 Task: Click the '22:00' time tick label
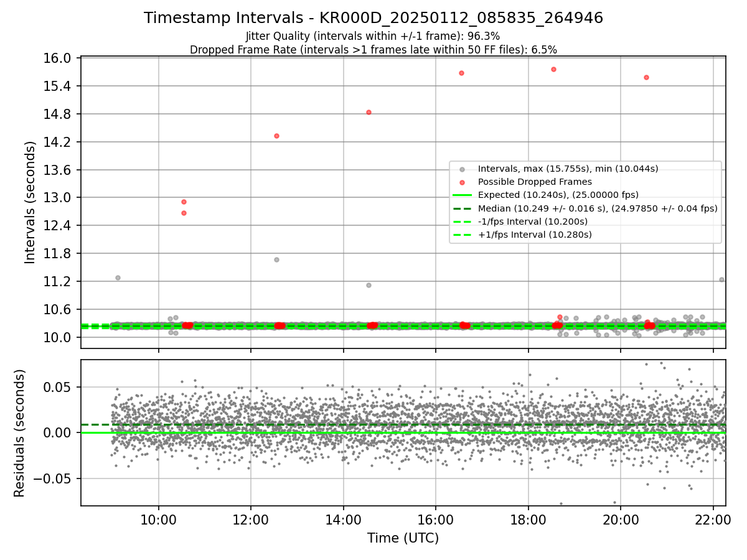tap(713, 519)
